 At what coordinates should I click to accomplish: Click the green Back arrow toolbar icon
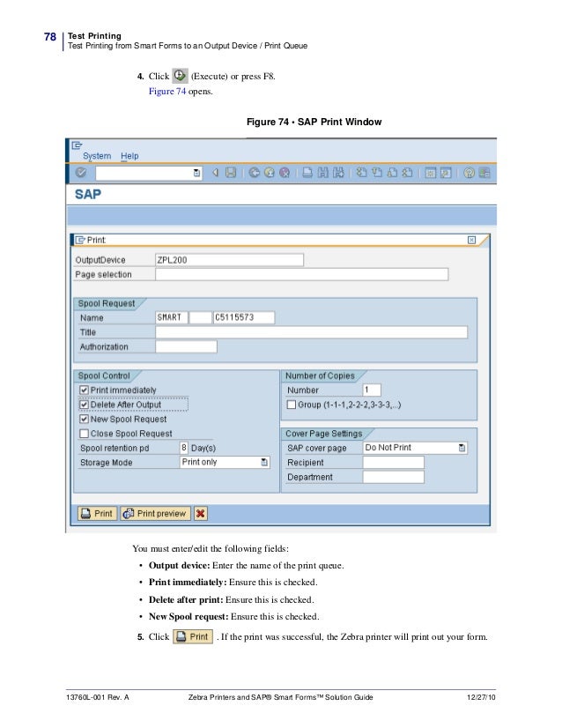(x=254, y=173)
